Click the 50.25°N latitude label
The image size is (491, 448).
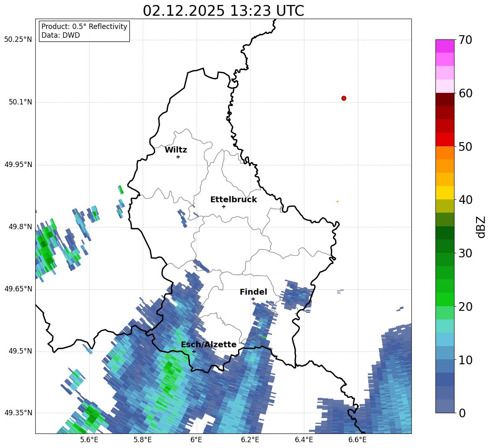pyautogui.click(x=18, y=40)
